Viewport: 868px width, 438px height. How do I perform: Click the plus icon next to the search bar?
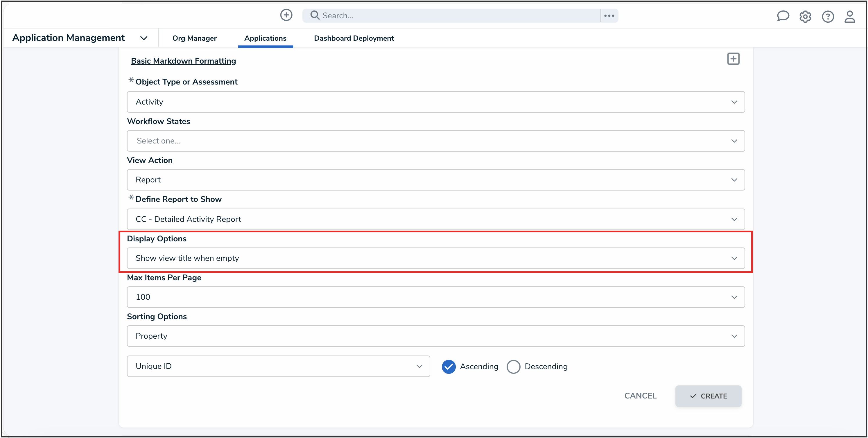pyautogui.click(x=286, y=15)
